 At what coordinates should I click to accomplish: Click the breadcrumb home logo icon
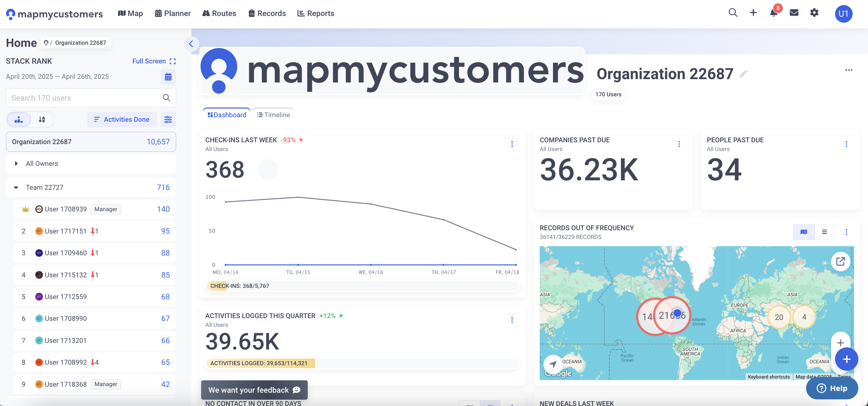[x=46, y=43]
